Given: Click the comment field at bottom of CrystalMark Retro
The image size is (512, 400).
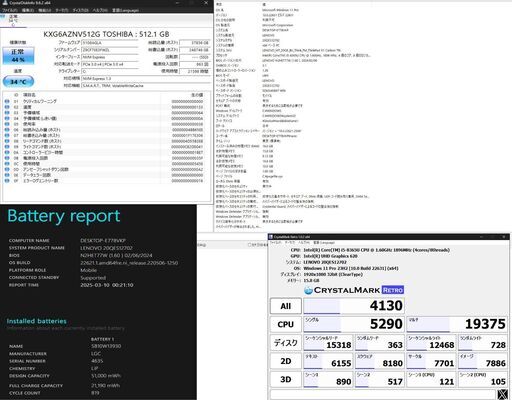Looking at the screenshot, I should click(383, 394).
